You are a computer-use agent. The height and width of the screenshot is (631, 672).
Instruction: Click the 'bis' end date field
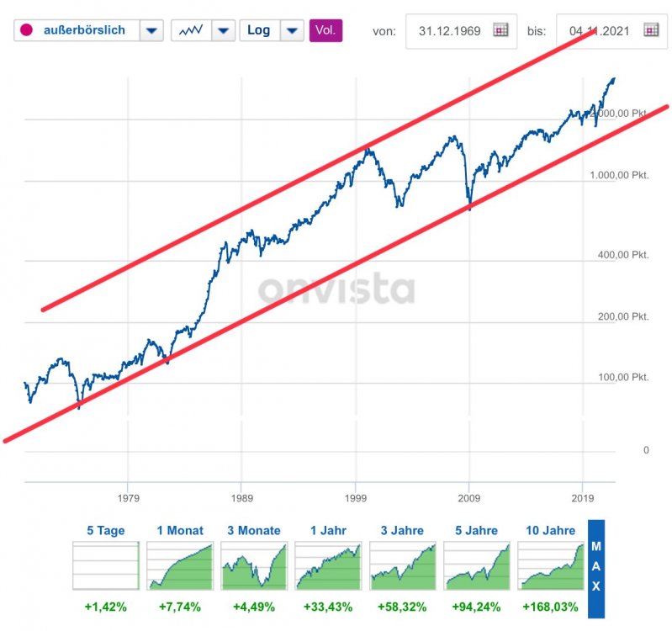[599, 30]
